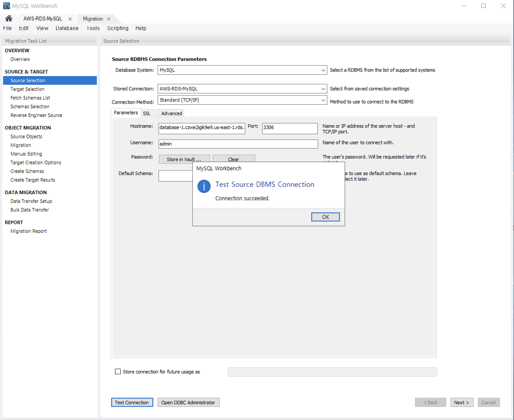Select the Migration tab
This screenshot has height=420, width=514.
(93, 19)
